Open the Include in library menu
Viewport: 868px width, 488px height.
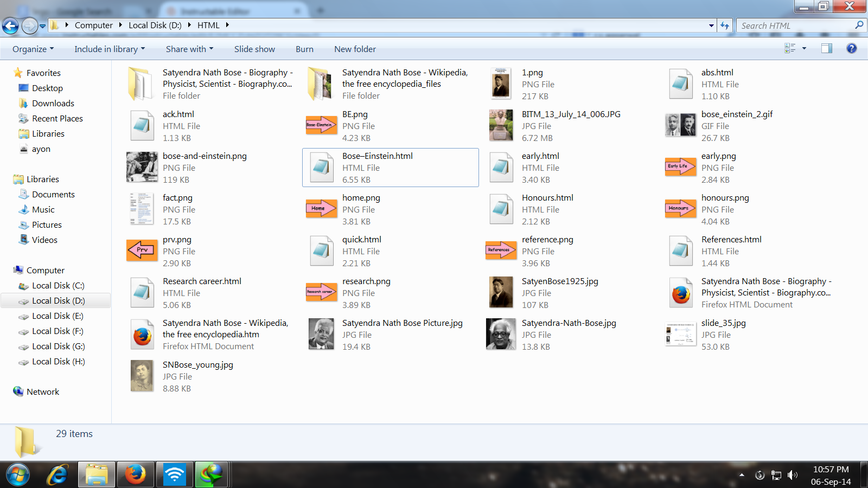coord(110,49)
